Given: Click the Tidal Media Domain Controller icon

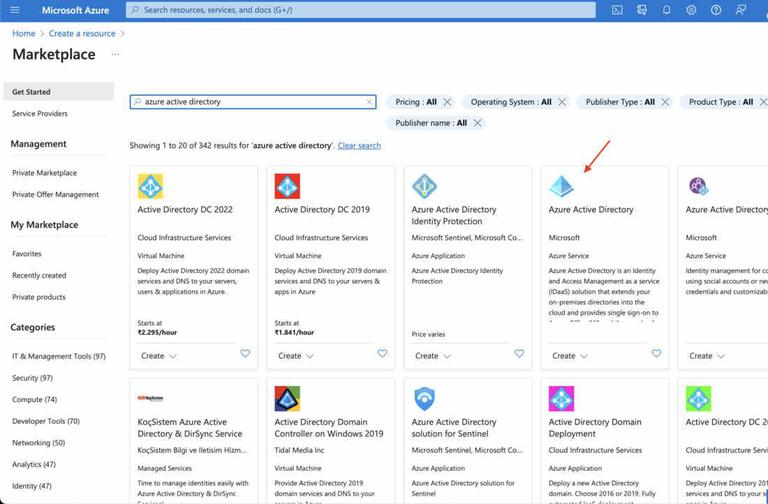Looking at the screenshot, I should point(287,399).
